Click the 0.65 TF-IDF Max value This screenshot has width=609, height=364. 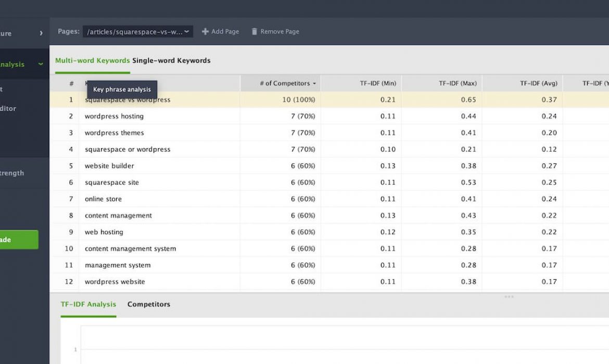[468, 100]
